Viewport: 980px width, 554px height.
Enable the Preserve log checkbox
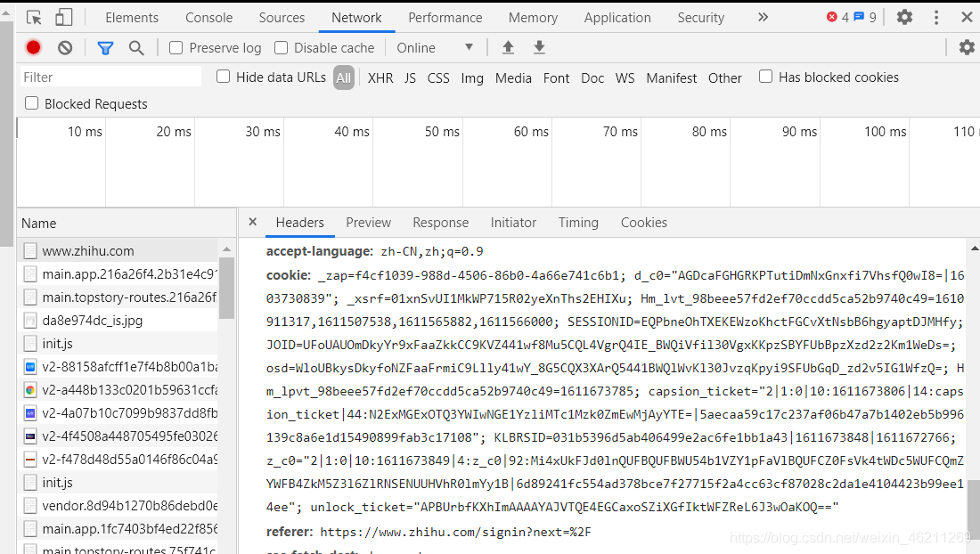pos(176,47)
